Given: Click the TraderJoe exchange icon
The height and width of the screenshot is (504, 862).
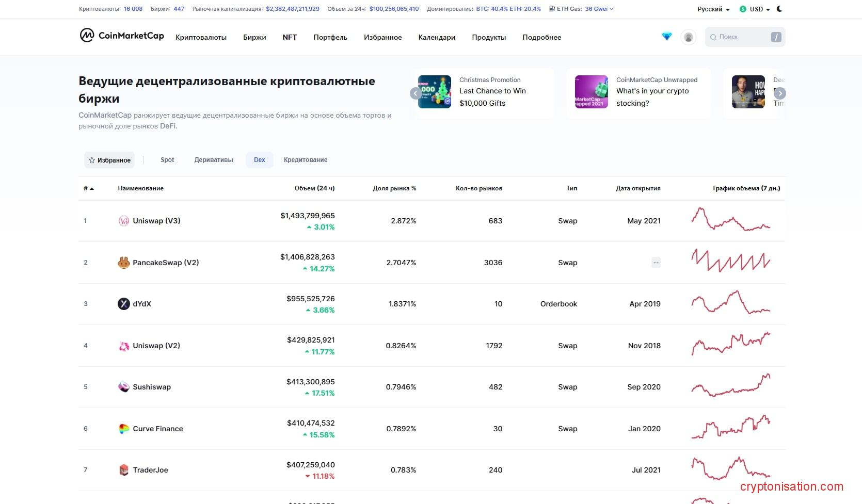Looking at the screenshot, I should click(123, 470).
